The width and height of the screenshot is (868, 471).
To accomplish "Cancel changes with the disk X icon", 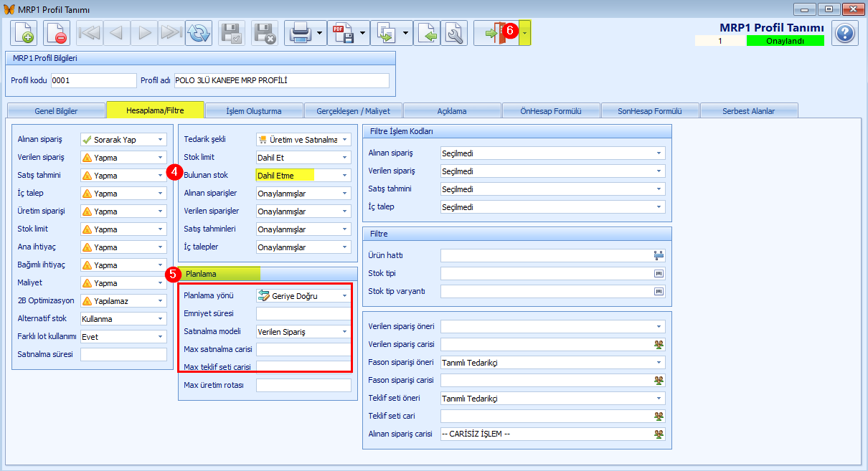I will pos(265,33).
